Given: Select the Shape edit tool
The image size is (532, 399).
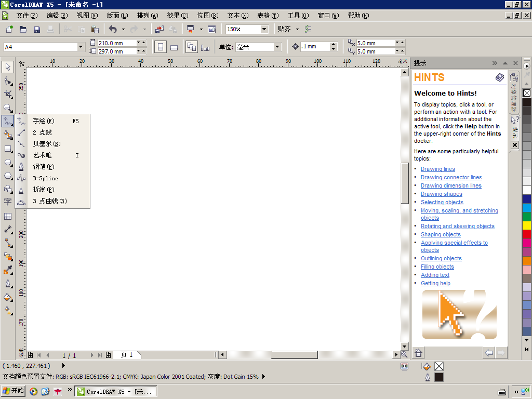Looking at the screenshot, I should click(8, 81).
